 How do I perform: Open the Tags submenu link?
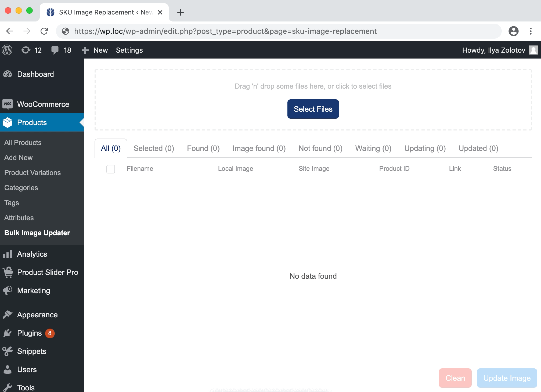coord(12,203)
